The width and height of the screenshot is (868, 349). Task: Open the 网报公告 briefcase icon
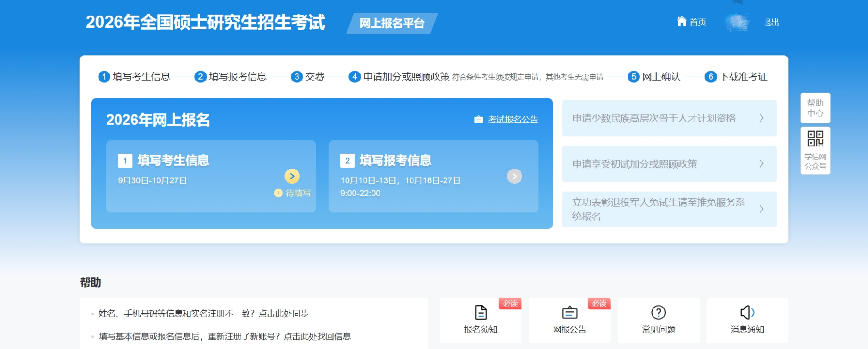click(570, 313)
